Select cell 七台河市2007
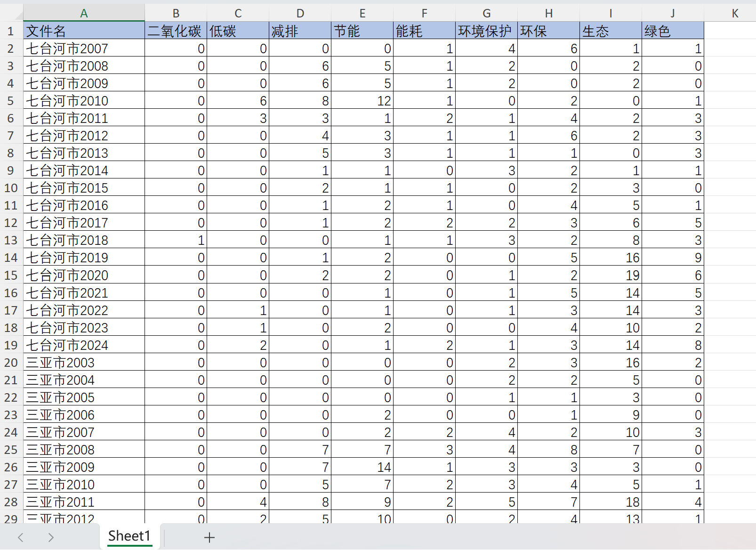The width and height of the screenshot is (756, 550). [x=84, y=49]
